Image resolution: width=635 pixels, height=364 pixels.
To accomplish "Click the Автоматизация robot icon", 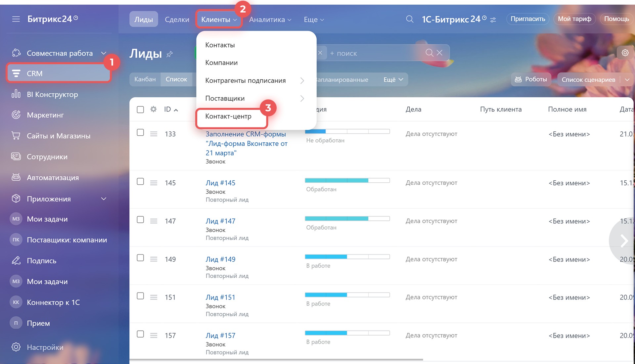I will (x=16, y=177).
